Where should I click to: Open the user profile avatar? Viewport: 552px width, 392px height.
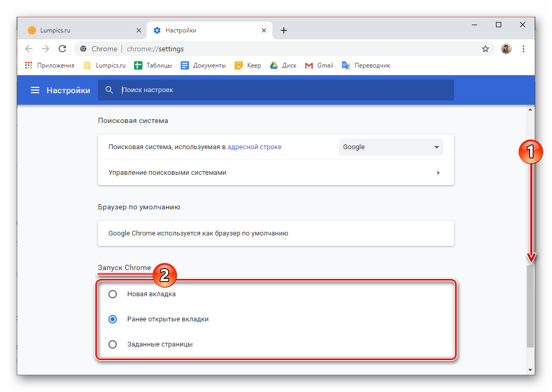pos(506,49)
